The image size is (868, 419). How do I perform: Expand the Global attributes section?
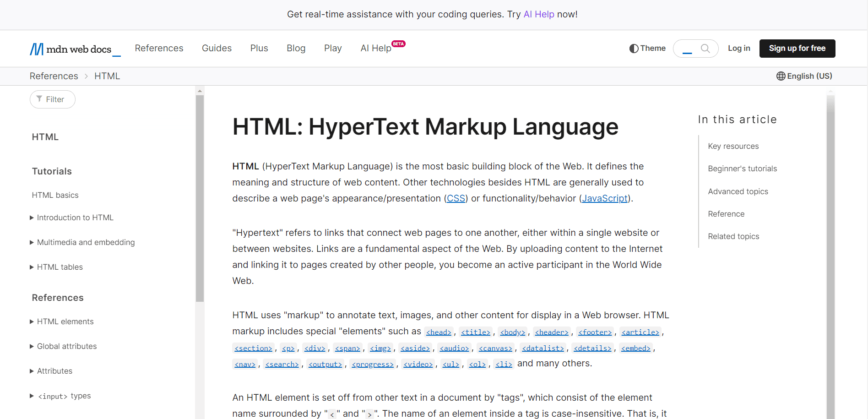coord(32,347)
